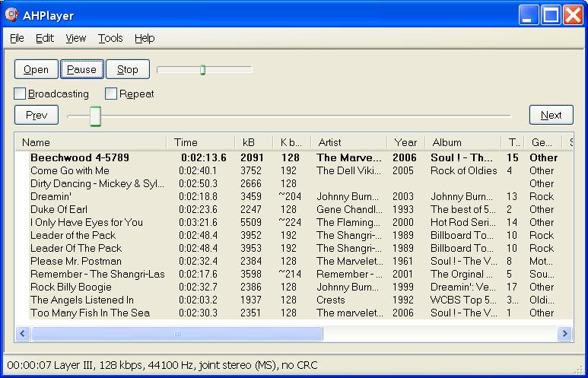The width and height of the screenshot is (588, 378).
Task: Click the volume slider thumb
Action: tap(202, 70)
